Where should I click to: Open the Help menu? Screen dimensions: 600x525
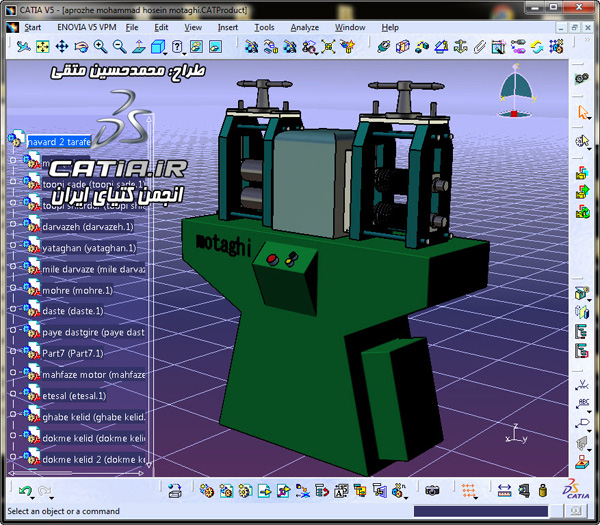point(390,27)
